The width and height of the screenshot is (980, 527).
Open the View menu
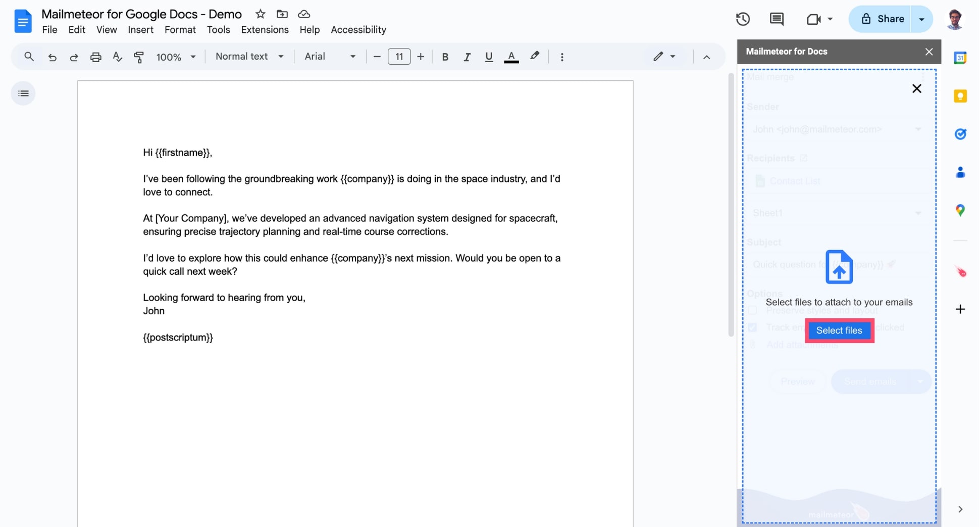point(107,30)
